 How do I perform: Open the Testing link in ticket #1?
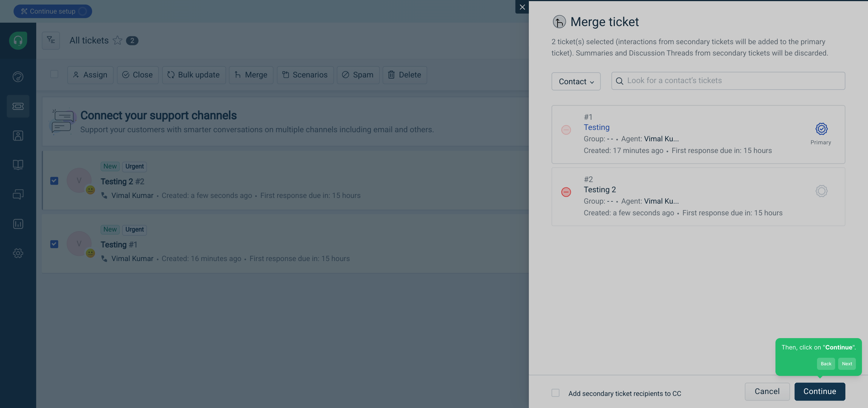point(596,127)
